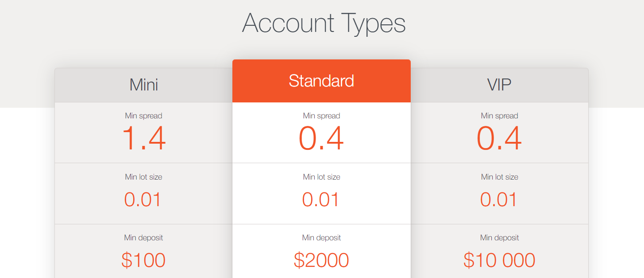Click the Min deposit label in Mini column
This screenshot has width=644, height=278.
pyautogui.click(x=143, y=238)
